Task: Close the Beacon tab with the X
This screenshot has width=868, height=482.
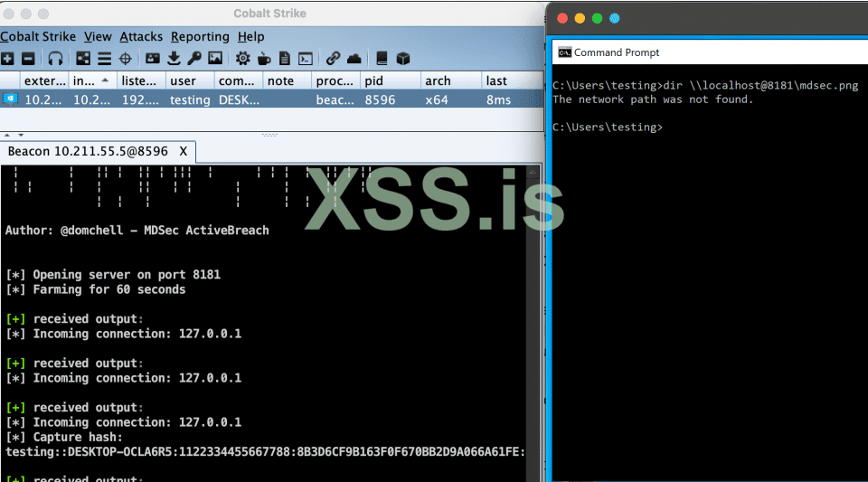Action: [184, 152]
